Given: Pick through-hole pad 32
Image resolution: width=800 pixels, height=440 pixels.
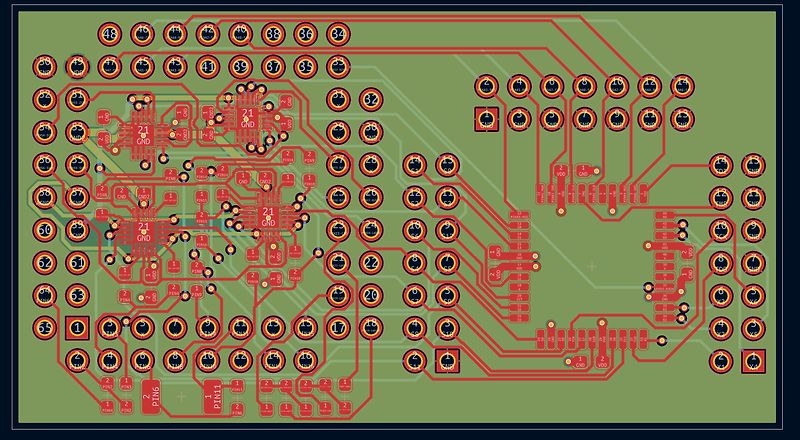Looking at the screenshot, I should point(371,100).
